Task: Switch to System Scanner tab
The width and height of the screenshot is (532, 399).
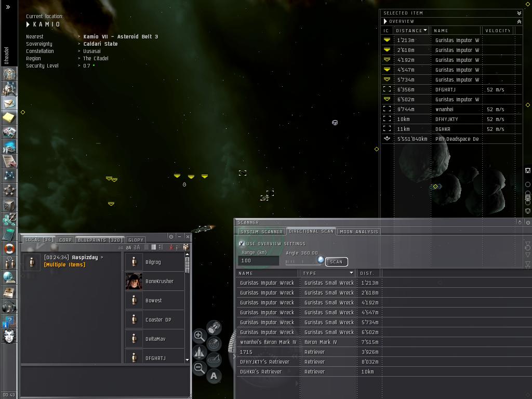Action: click(x=261, y=231)
